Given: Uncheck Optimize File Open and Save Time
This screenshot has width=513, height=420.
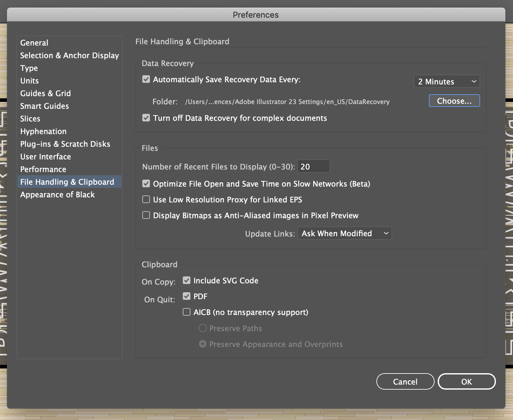Looking at the screenshot, I should (x=146, y=183).
